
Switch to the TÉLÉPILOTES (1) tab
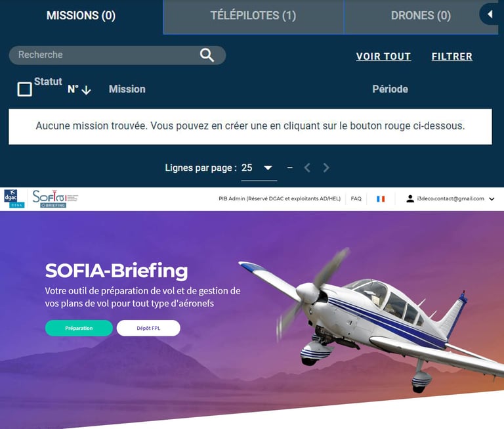[x=253, y=16]
